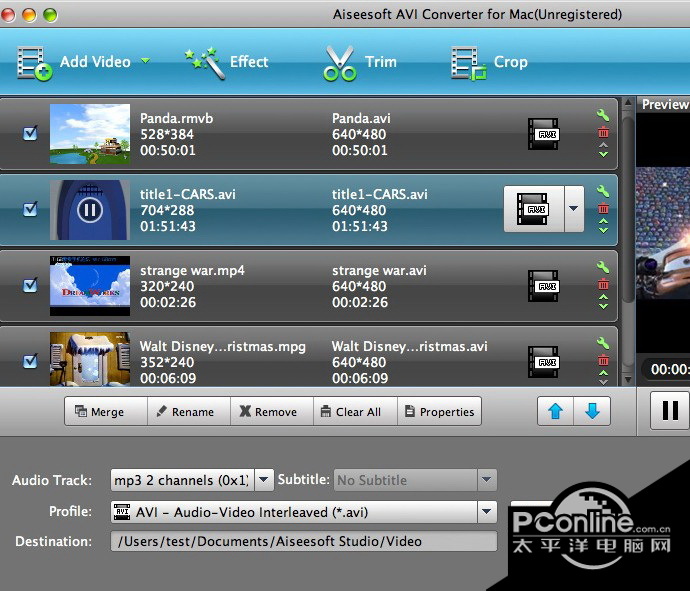Open file Properties
690x591 pixels.
point(440,411)
